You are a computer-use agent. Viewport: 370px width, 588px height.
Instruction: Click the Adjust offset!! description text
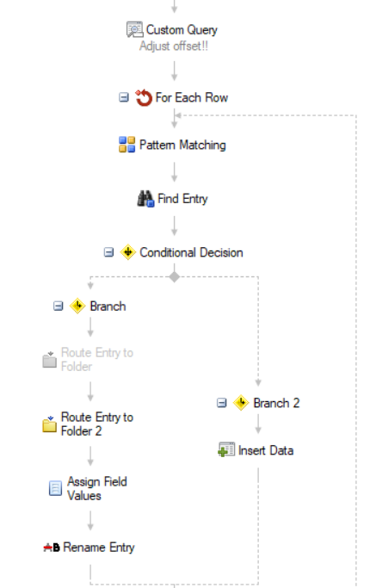click(x=174, y=46)
